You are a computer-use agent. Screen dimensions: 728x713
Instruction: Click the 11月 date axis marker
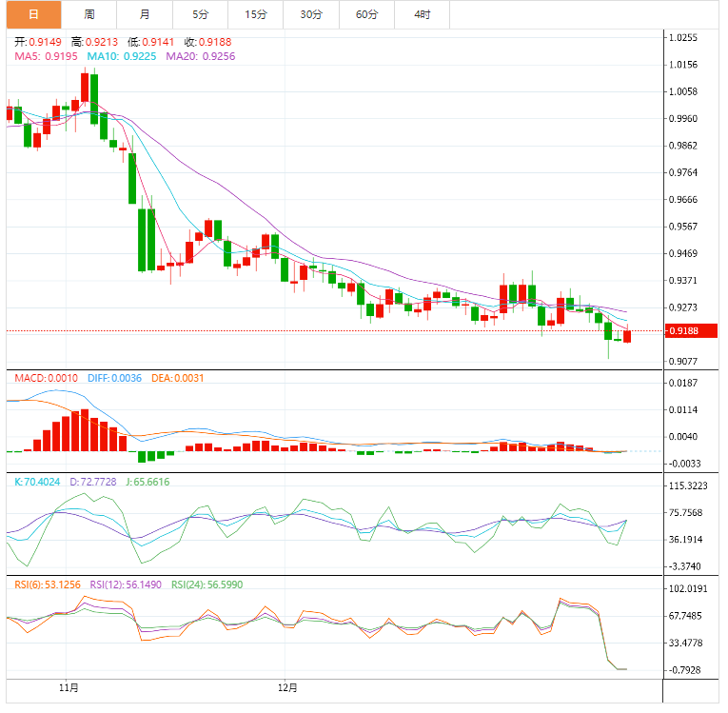point(69,688)
